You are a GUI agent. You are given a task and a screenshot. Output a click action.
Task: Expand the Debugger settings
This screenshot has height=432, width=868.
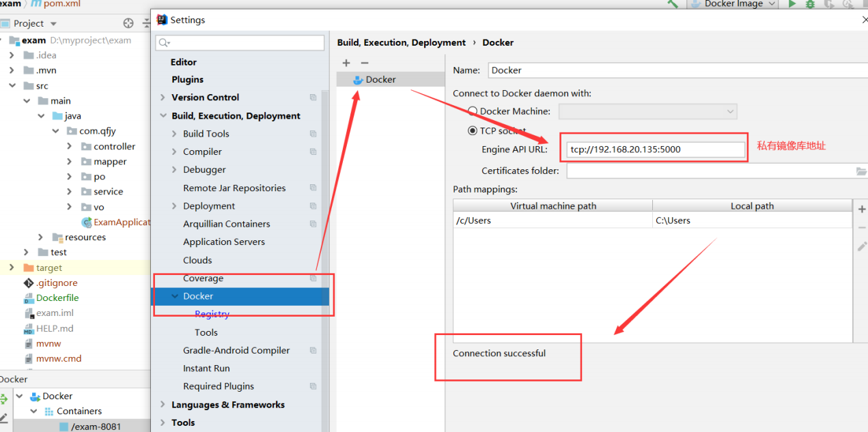tap(174, 170)
